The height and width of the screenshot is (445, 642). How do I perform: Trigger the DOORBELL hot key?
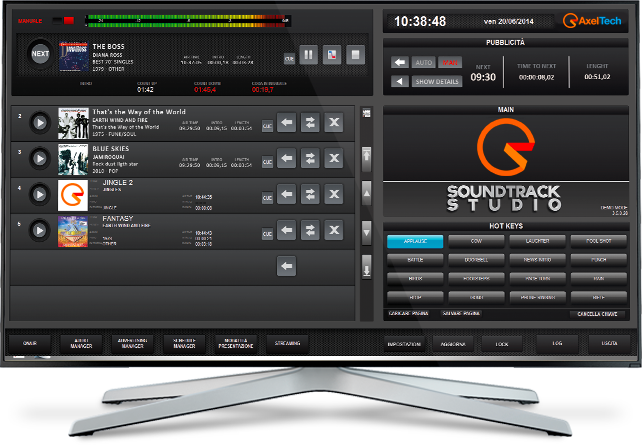pyautogui.click(x=476, y=260)
